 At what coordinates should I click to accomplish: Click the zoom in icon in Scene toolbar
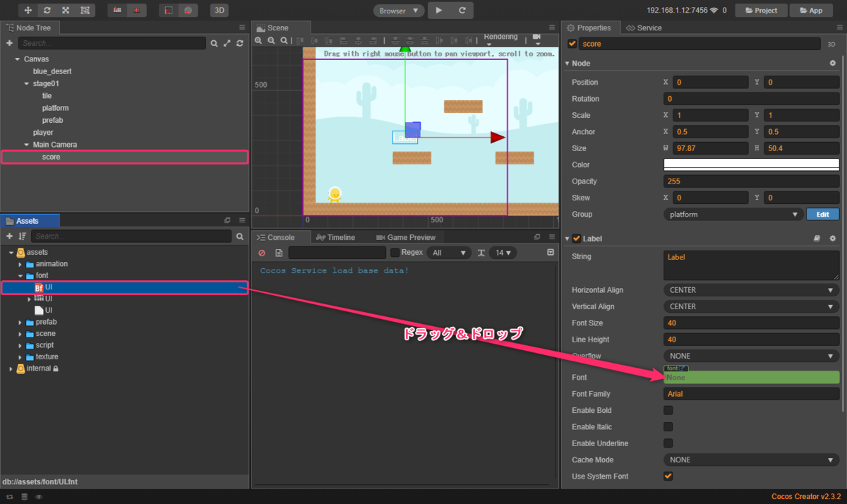coord(258,41)
